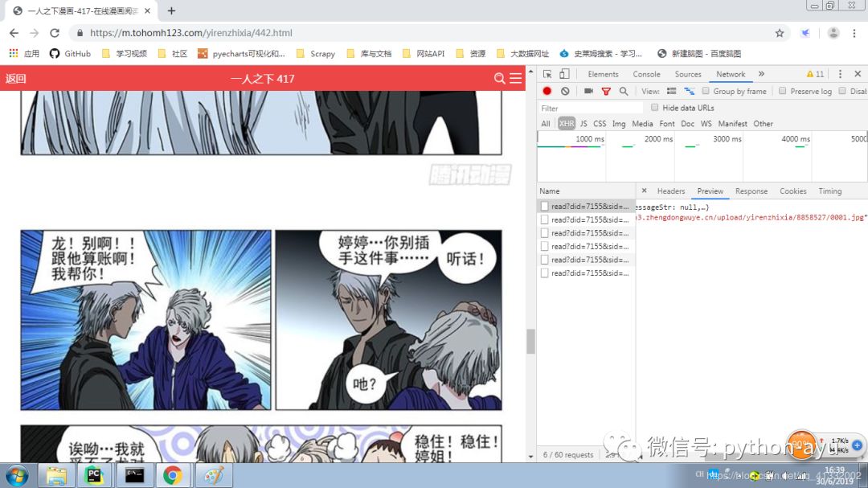Image resolution: width=868 pixels, height=488 pixels.
Task: Open the Response tab of request details
Action: click(751, 191)
